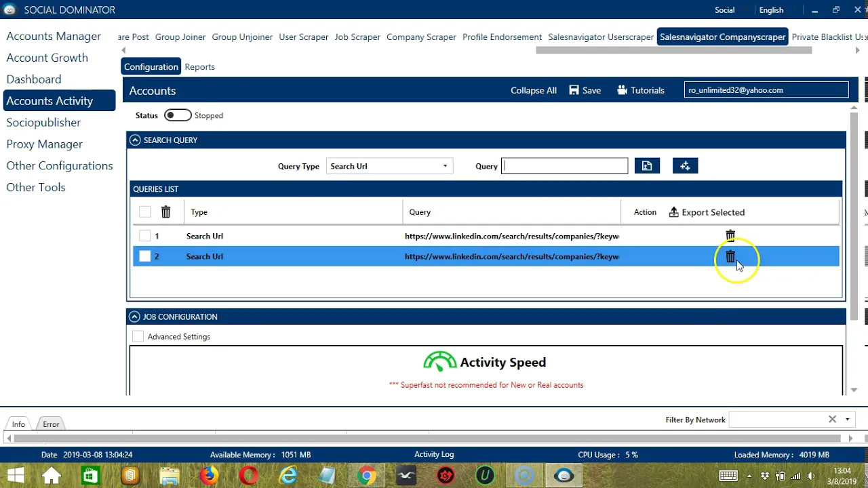Screen dimensions: 868x488
Task: Open Accounts Manager in the sidebar
Action: [54, 36]
